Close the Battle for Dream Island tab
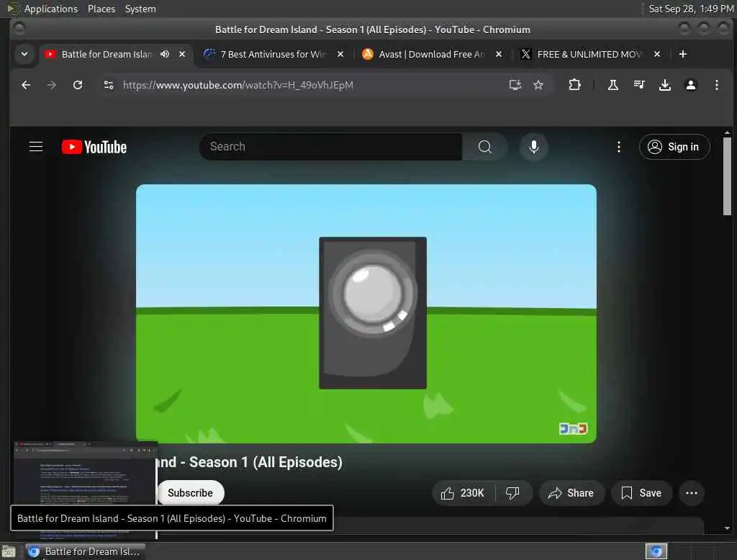 coord(182,54)
